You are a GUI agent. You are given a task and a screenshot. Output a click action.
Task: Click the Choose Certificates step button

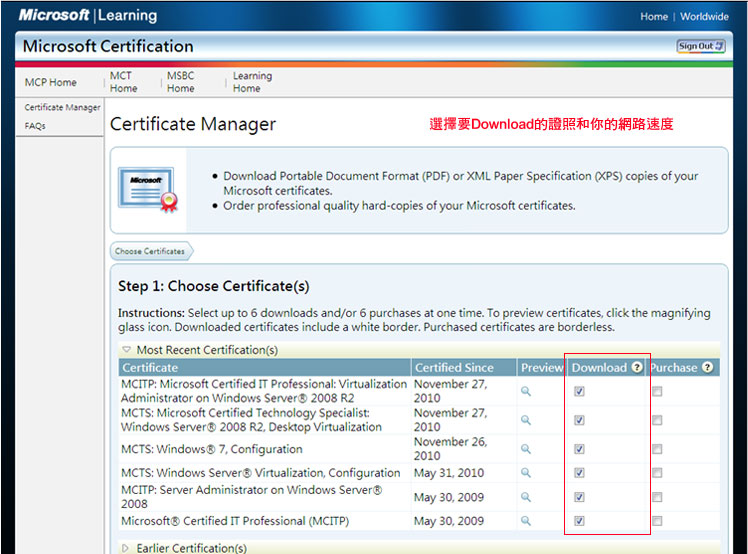pos(151,251)
